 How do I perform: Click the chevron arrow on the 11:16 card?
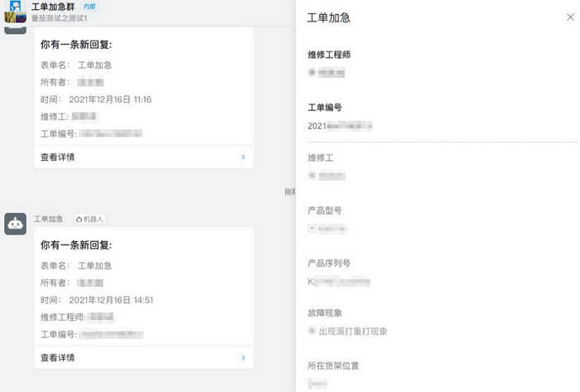[243, 157]
